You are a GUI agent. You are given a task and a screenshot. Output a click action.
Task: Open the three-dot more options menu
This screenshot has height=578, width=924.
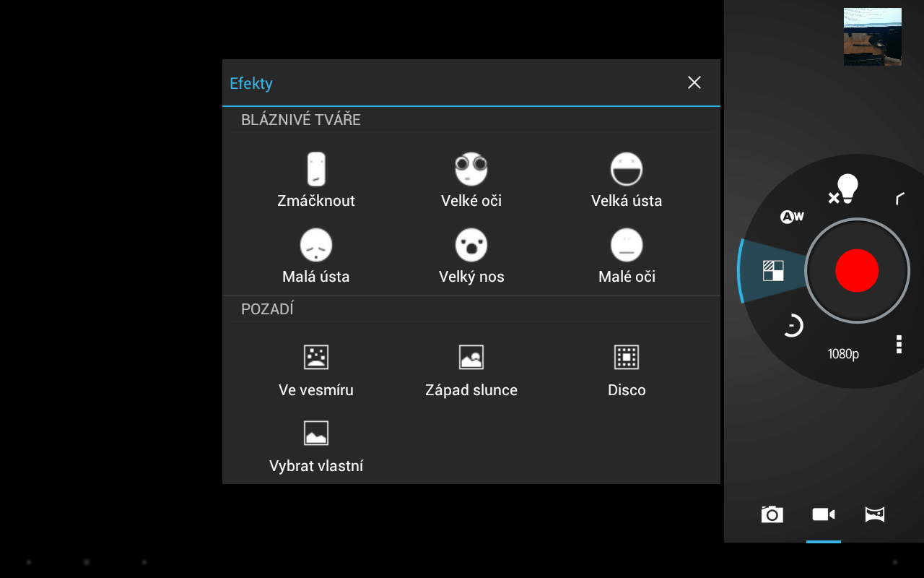coord(899,344)
